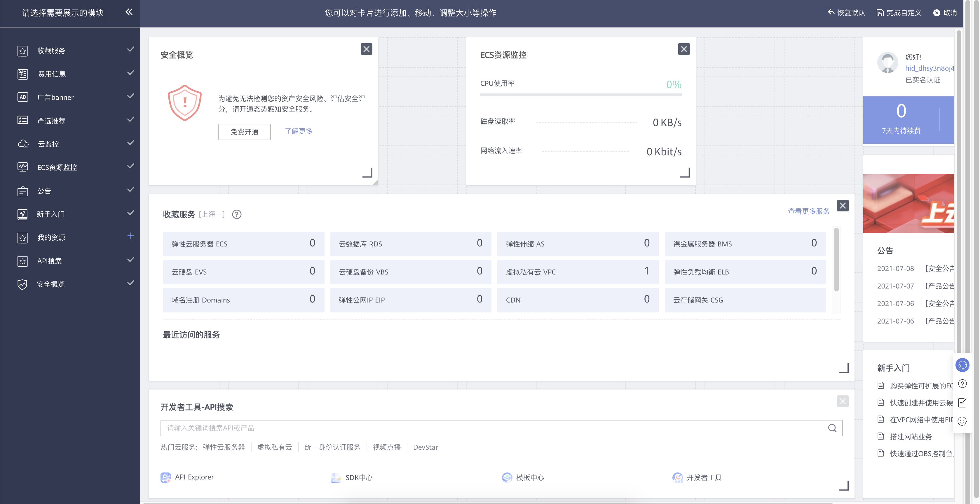
Task: Open the API Explorer icon link
Action: [x=166, y=477]
